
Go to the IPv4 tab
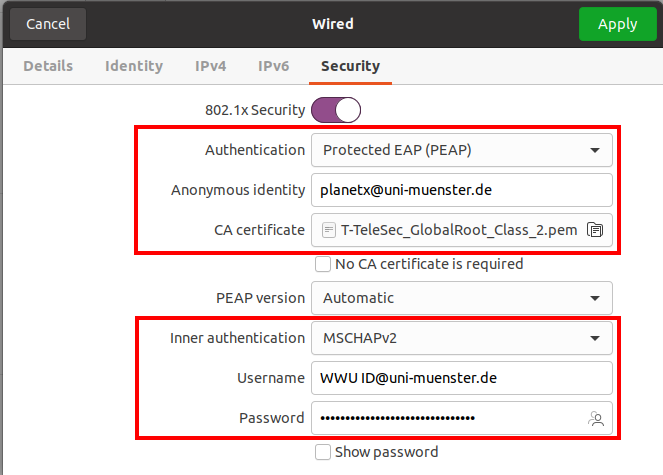[210, 66]
